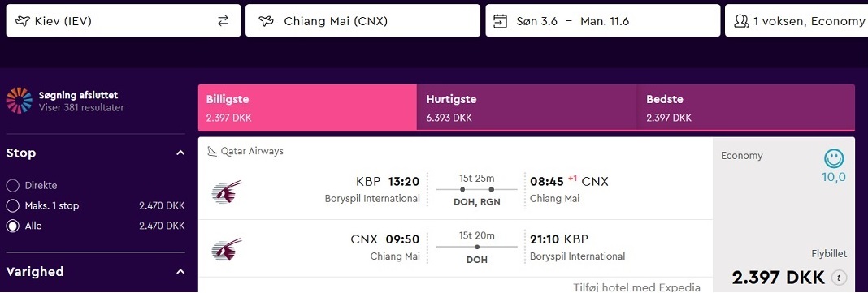Viewport: 868px width, 293px height.
Task: Click the Qatar Airways logo on return flight
Action: tap(227, 249)
